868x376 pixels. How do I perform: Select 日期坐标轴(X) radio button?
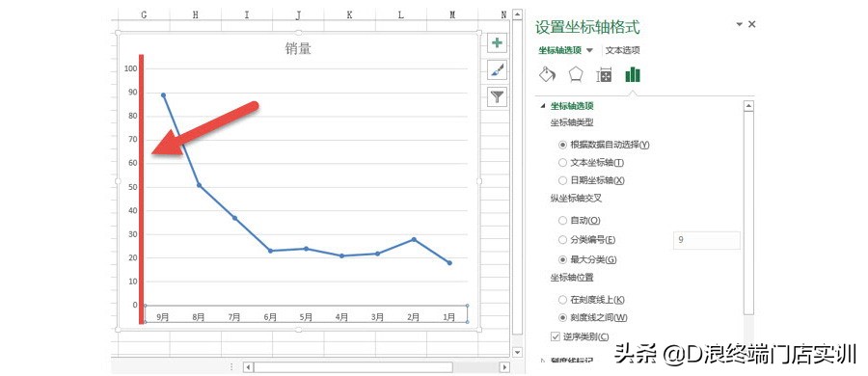click(x=562, y=180)
